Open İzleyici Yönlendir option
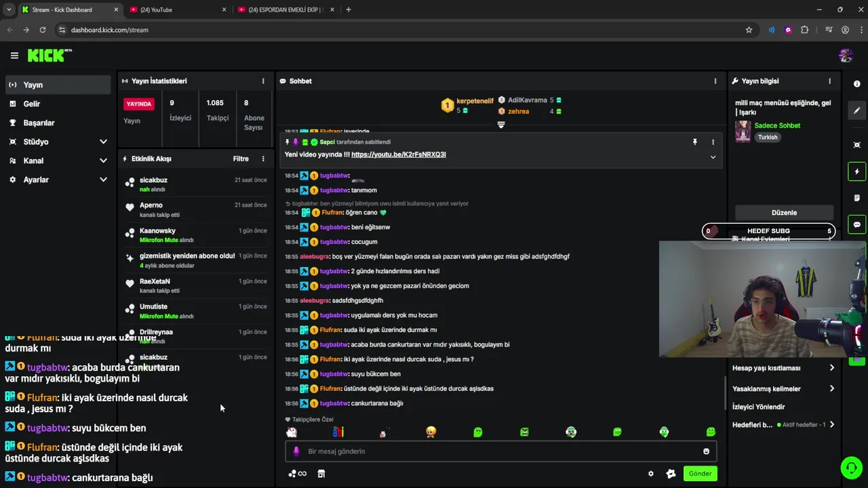 click(x=758, y=407)
